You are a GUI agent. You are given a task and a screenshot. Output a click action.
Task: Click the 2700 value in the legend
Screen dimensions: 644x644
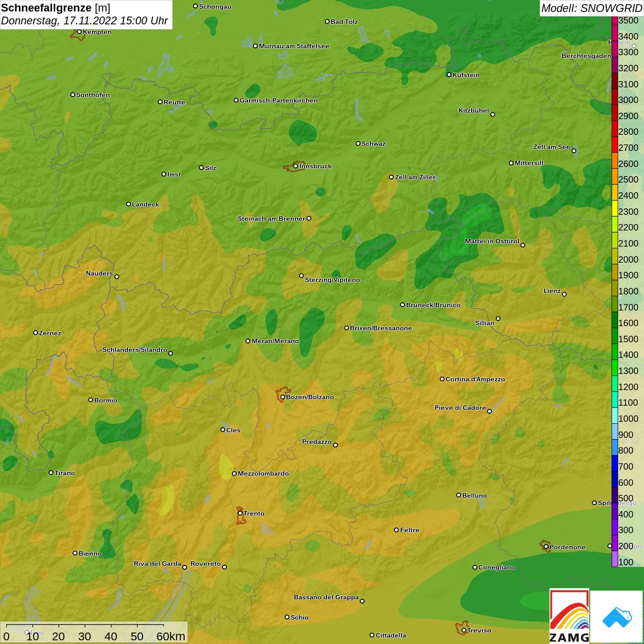click(x=628, y=148)
